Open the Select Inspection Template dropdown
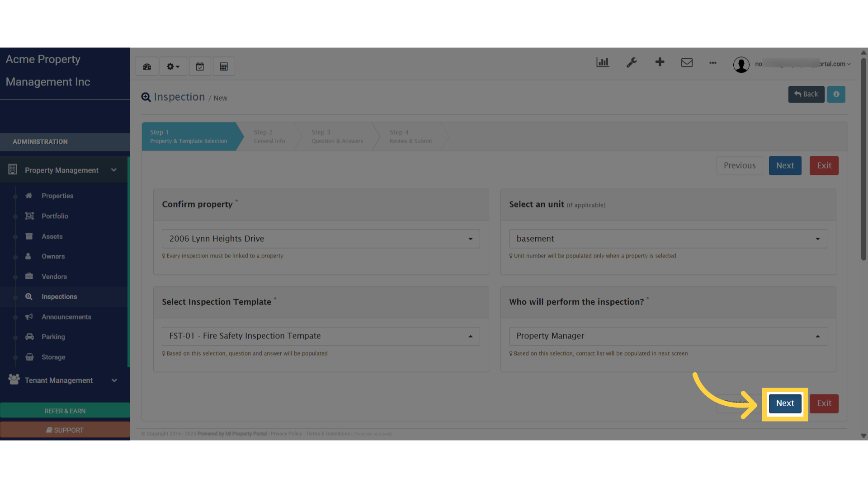 pos(321,336)
